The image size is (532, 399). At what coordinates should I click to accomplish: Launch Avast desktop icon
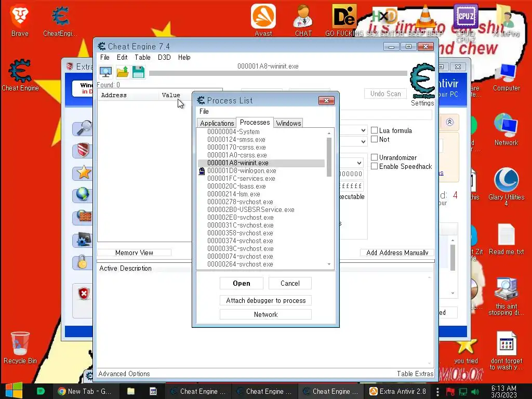[x=263, y=20]
